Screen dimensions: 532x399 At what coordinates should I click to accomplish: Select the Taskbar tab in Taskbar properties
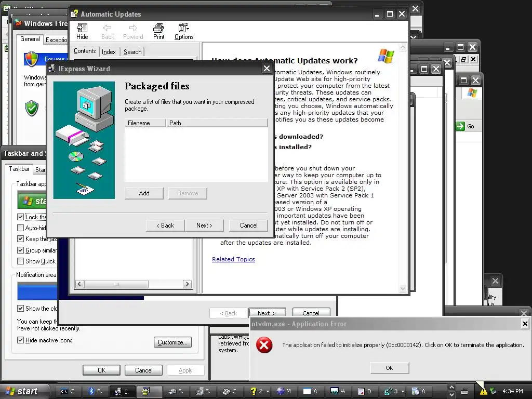(19, 169)
